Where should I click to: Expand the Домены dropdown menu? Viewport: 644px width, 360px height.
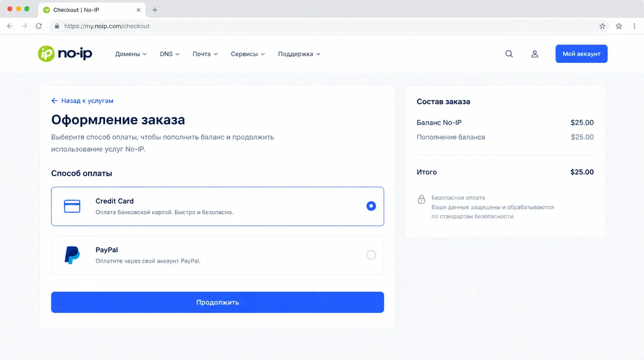[131, 54]
